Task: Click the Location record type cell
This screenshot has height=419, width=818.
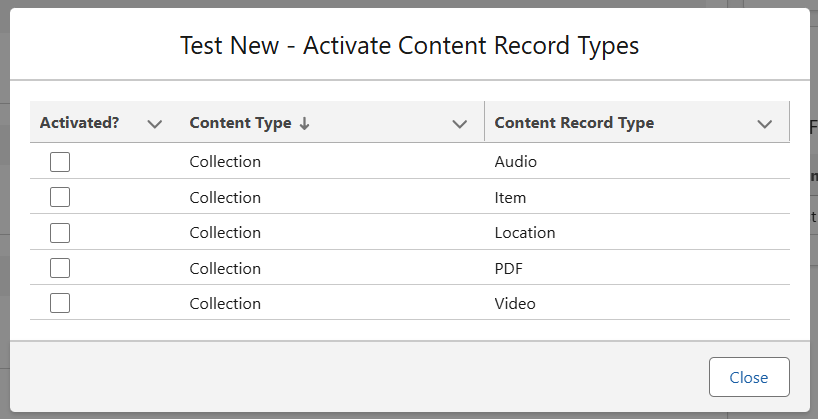Action: pos(525,233)
